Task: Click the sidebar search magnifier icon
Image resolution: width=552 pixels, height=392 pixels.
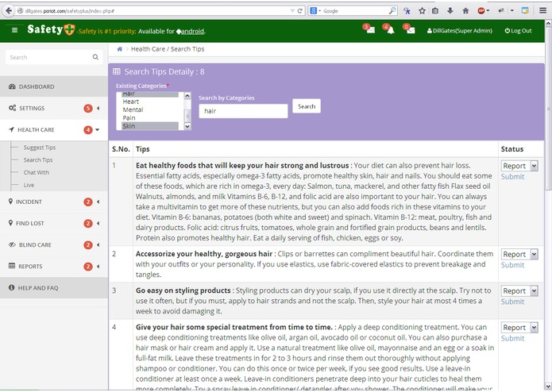Action: click(95, 57)
